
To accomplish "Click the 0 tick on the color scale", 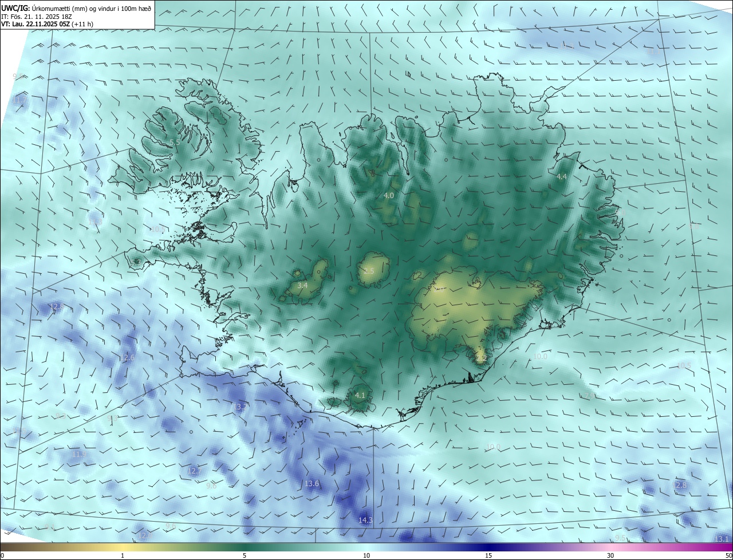I will point(2,555).
